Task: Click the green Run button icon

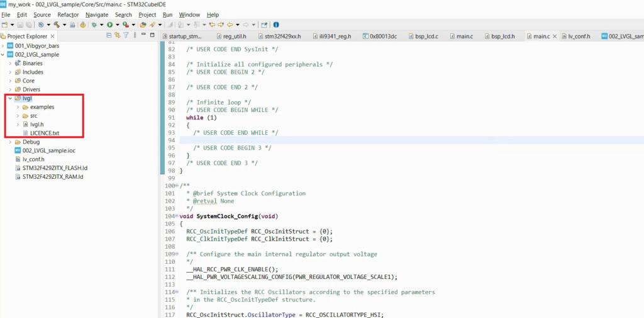Action: [109, 25]
